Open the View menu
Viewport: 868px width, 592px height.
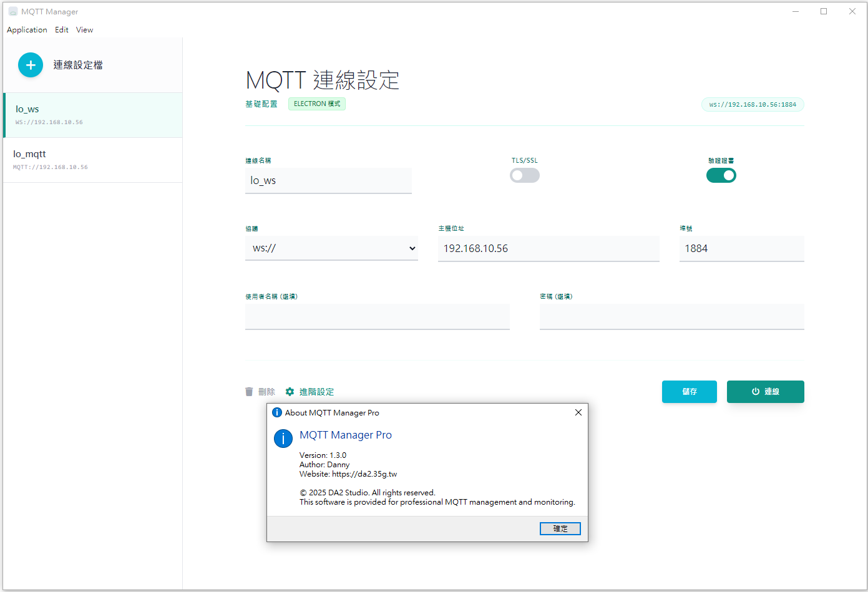tap(84, 30)
